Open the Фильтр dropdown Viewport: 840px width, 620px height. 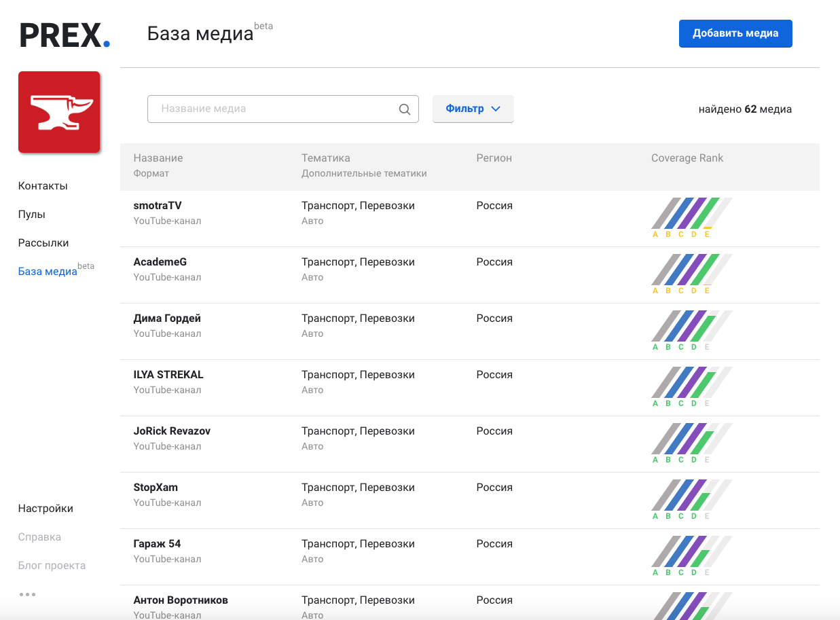click(473, 109)
